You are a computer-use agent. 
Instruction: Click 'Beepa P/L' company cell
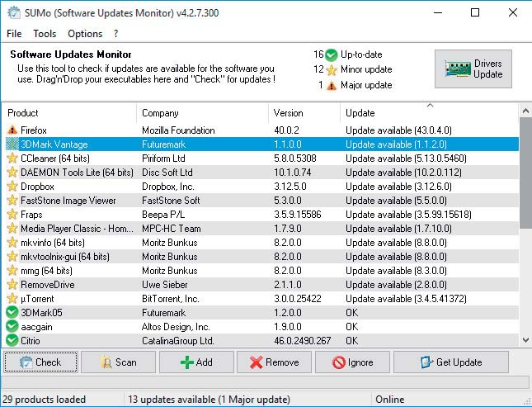pyautogui.click(x=163, y=215)
